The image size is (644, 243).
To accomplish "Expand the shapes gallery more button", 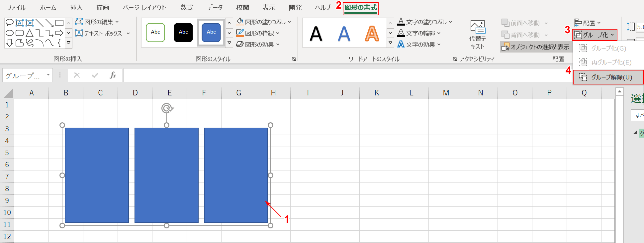I will 68,43.
